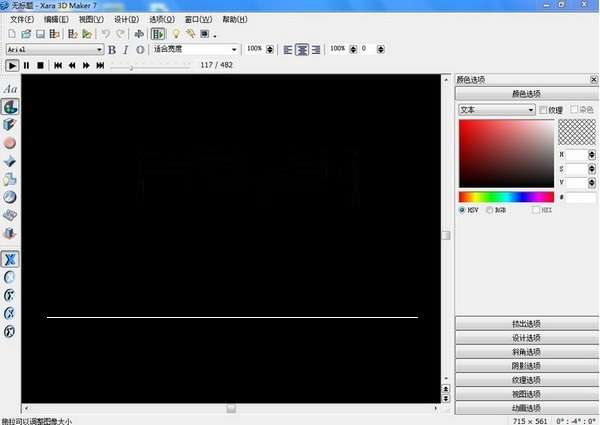
Task: Click the S saturation value stepper
Action: pos(592,169)
